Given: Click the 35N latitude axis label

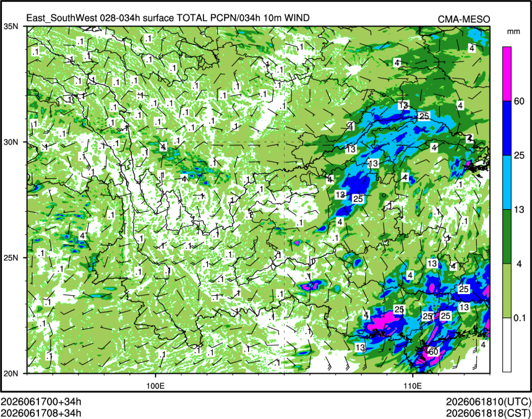Looking at the screenshot, I should (x=11, y=26).
